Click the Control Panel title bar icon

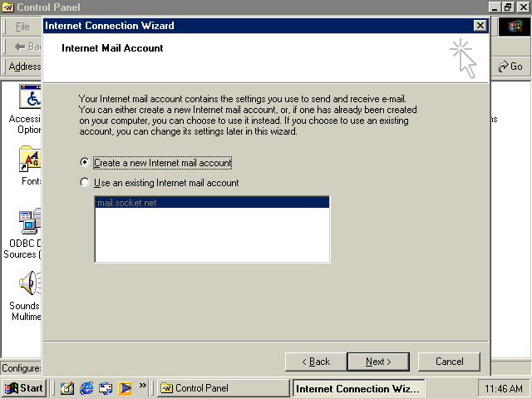(7, 7)
